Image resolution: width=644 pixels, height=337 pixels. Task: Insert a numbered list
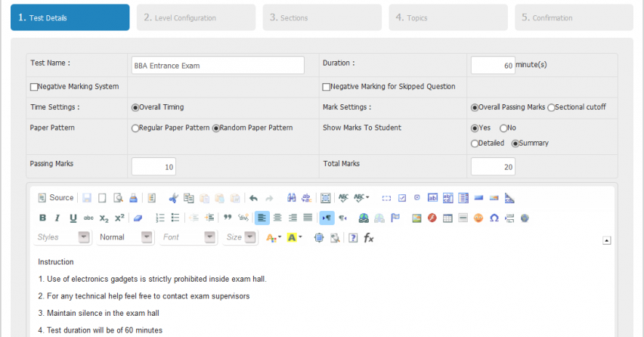tap(159, 218)
